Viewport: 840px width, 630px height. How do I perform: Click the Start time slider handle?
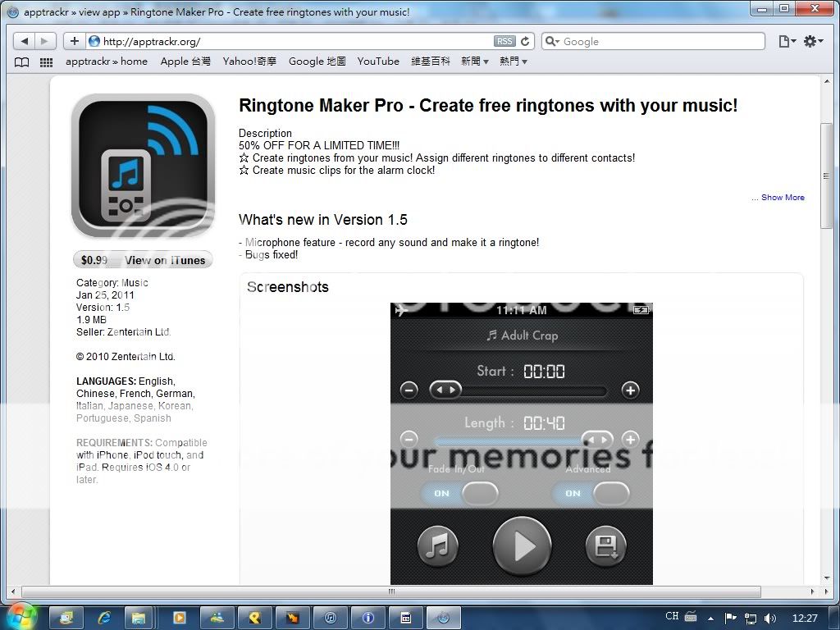446,390
